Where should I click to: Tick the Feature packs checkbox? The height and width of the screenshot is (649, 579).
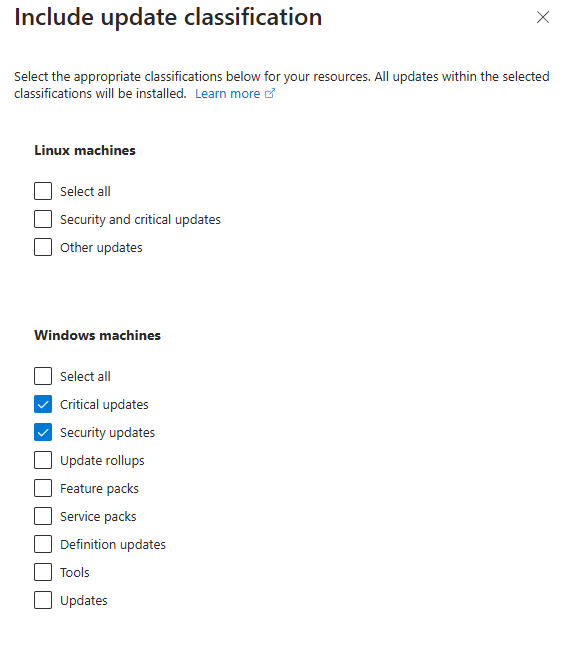coord(43,488)
